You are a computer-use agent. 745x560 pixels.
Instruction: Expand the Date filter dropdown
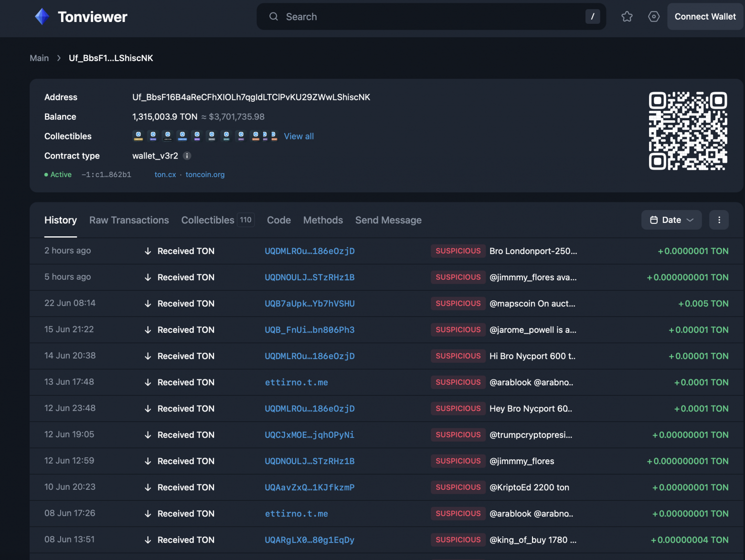click(671, 220)
